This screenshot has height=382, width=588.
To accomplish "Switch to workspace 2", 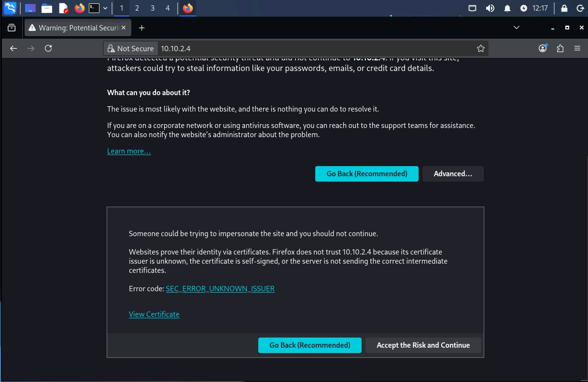I will (137, 8).
